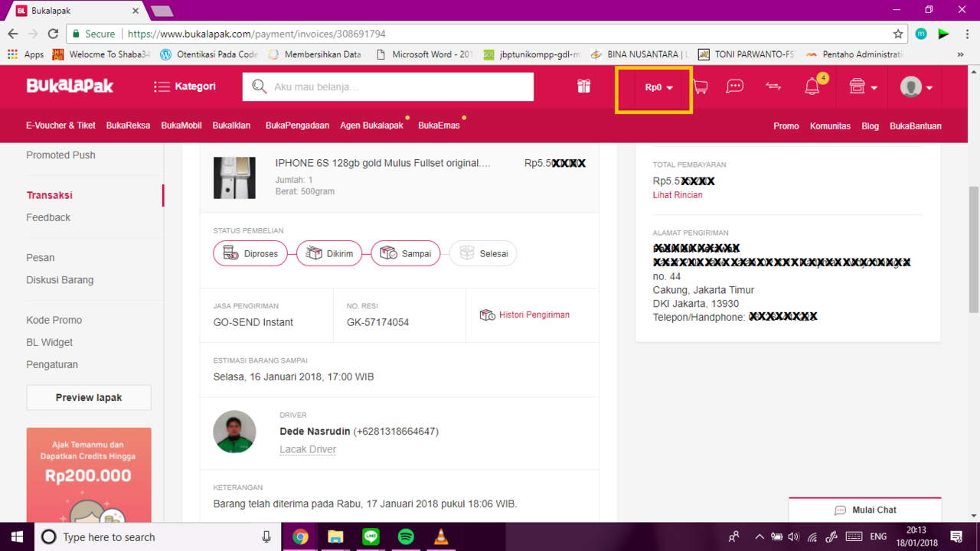Open Lihat Rincian payment details
The height and width of the screenshot is (551, 980).
[678, 195]
